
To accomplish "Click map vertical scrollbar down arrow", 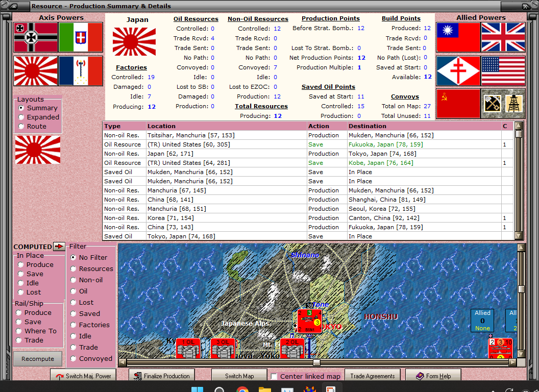I will tap(521, 354).
